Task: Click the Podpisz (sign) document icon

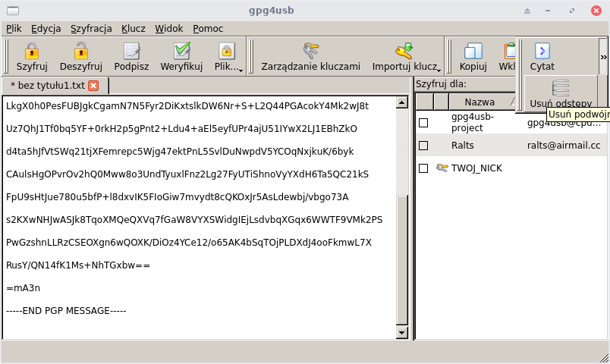Action: coord(131,51)
